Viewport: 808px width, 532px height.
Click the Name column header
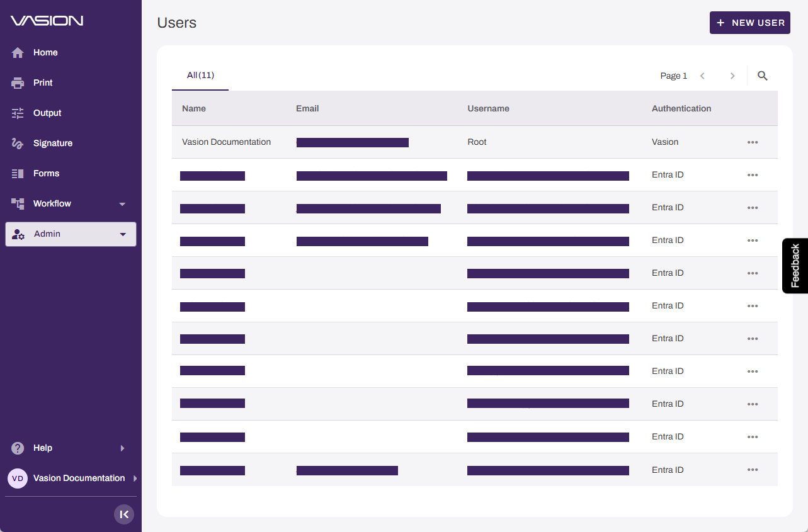click(194, 108)
